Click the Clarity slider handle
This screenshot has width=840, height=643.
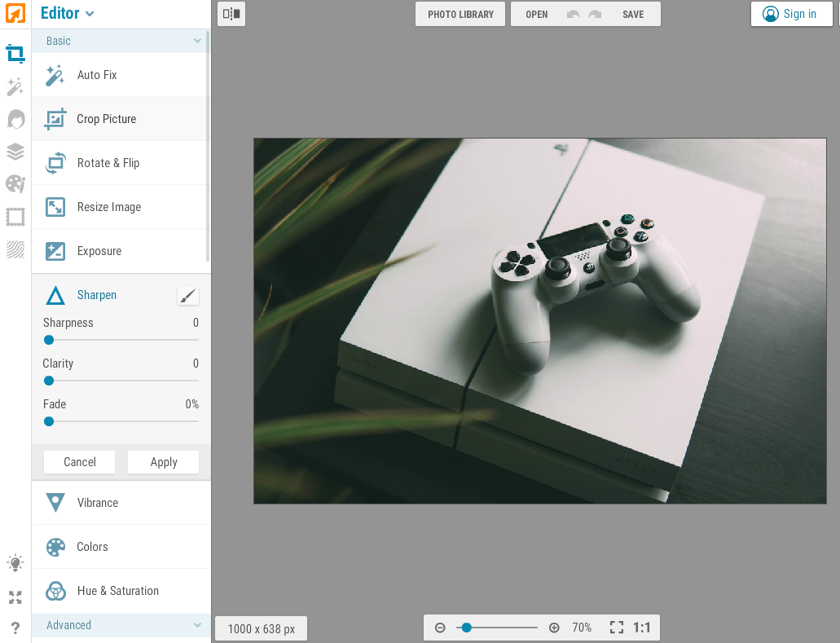coord(49,381)
